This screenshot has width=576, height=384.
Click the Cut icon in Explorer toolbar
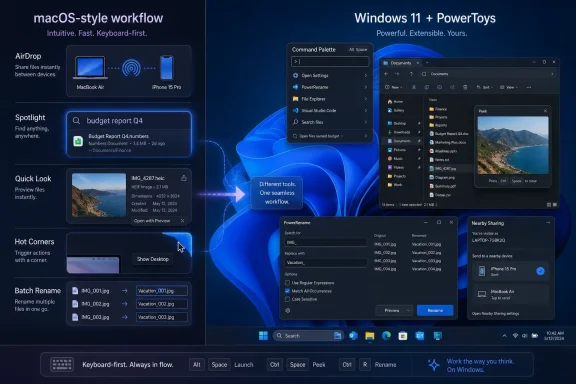[414, 87]
